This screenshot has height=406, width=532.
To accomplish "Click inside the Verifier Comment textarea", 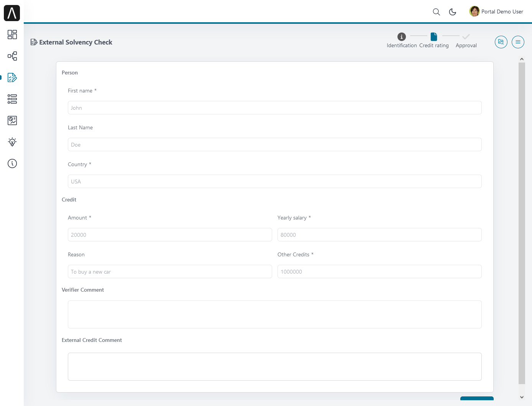I will click(274, 315).
